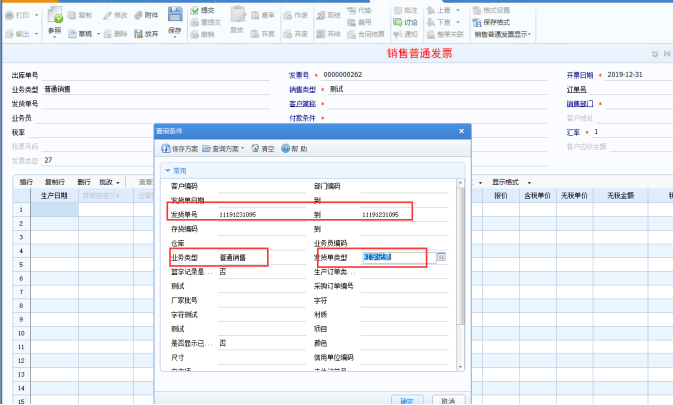
Task: Click the 弃废 toolbar icon
Action: click(x=288, y=33)
